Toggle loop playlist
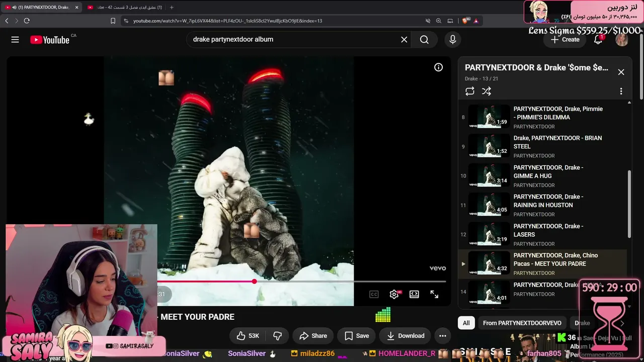 pos(470,91)
